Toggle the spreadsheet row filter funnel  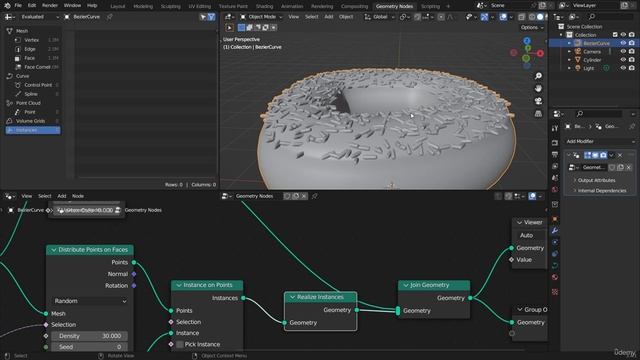(211, 17)
